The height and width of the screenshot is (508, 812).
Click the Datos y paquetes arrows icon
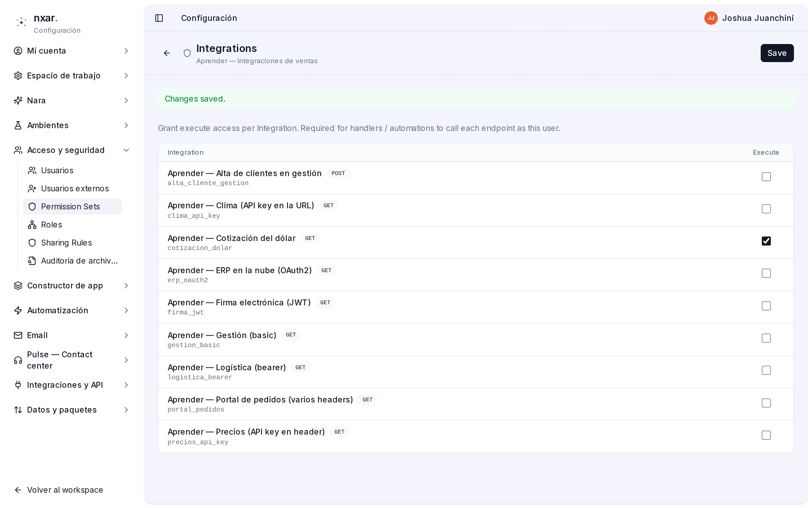[x=18, y=410]
